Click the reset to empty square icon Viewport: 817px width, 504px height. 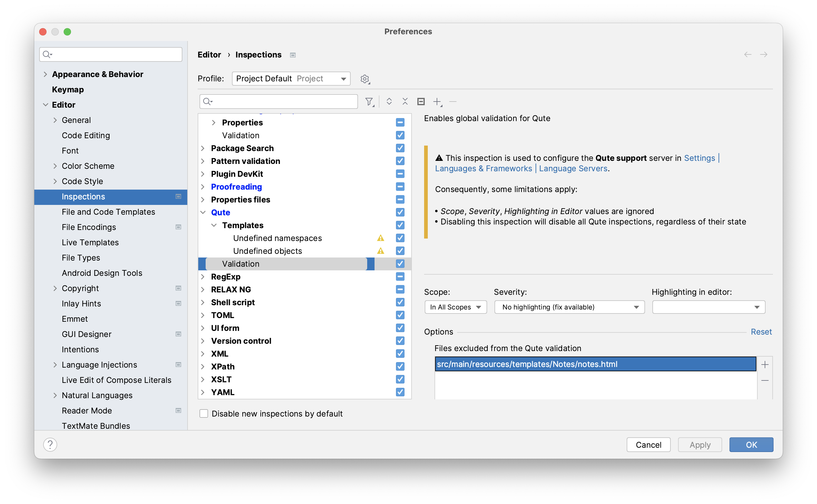[421, 101]
